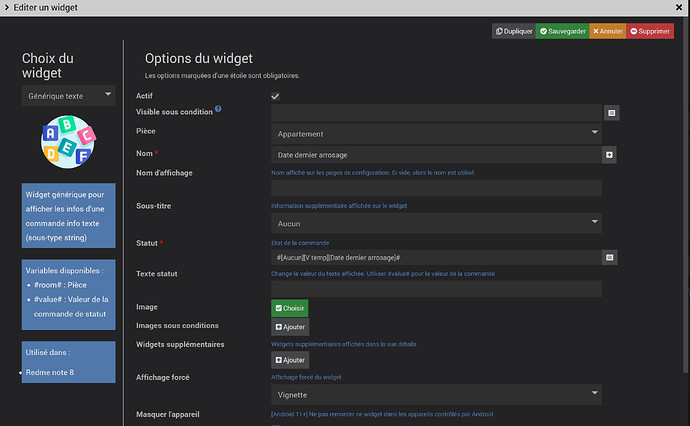Delete the widget with Supprimer
The width and height of the screenshot is (690, 426).
[650, 31]
